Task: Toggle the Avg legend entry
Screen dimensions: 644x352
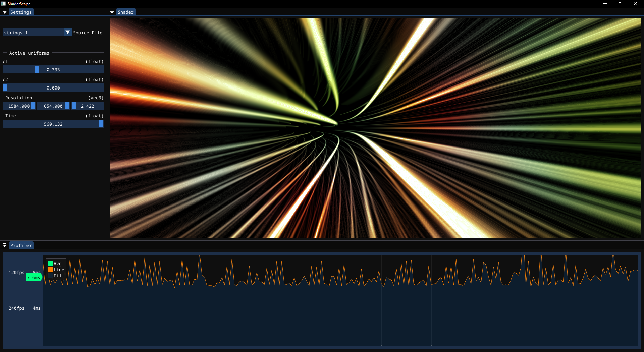Action: pos(55,263)
